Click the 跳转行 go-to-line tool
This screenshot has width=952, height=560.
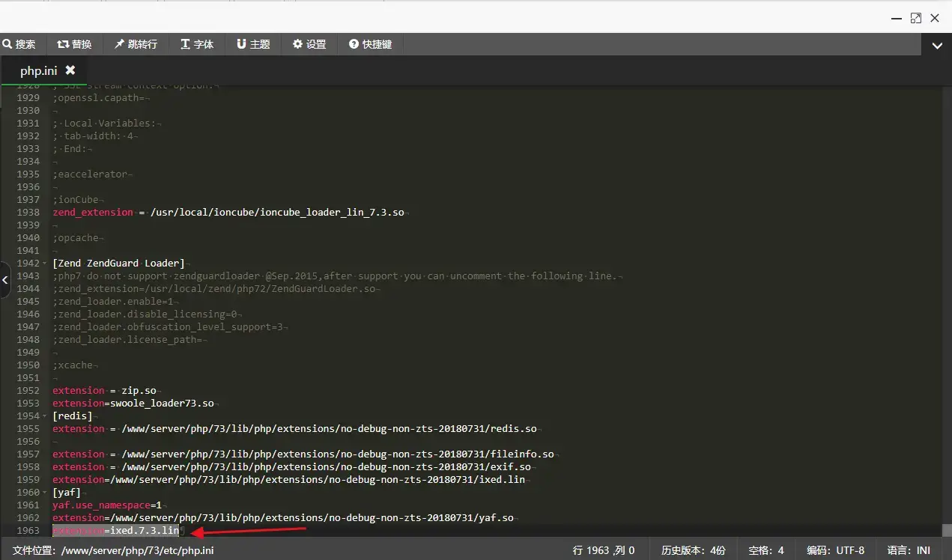pos(136,44)
